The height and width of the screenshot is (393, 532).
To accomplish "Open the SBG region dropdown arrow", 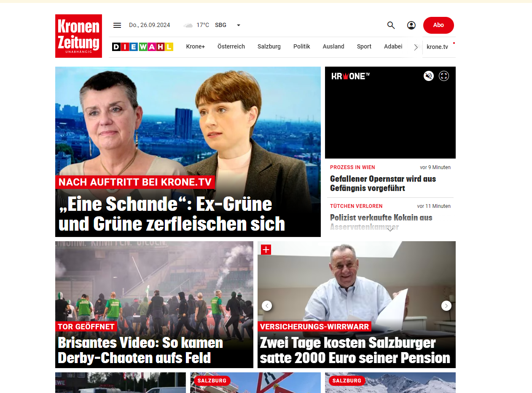I will coord(239,25).
